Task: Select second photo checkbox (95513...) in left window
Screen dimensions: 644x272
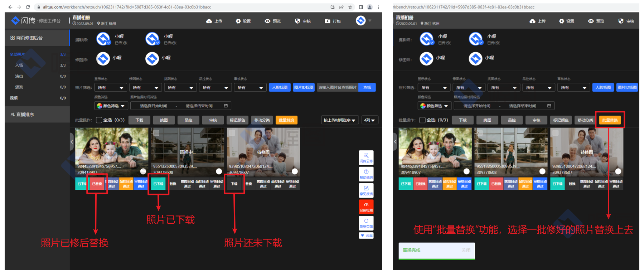Action: pyautogui.click(x=156, y=133)
